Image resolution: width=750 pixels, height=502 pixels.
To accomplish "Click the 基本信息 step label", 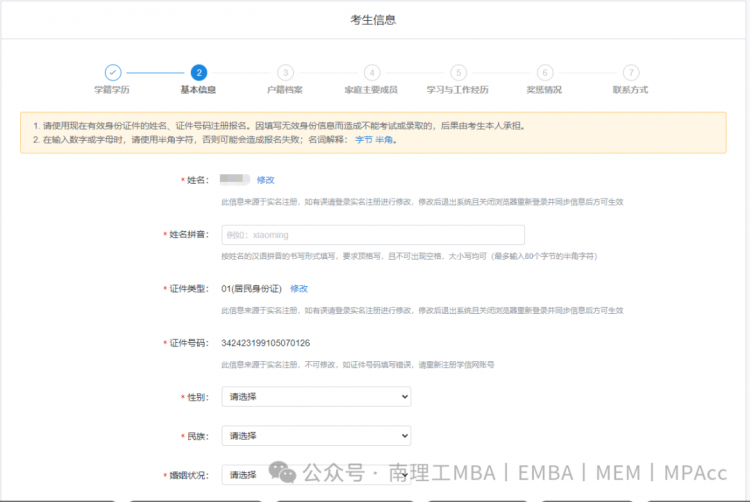I will coord(199,90).
